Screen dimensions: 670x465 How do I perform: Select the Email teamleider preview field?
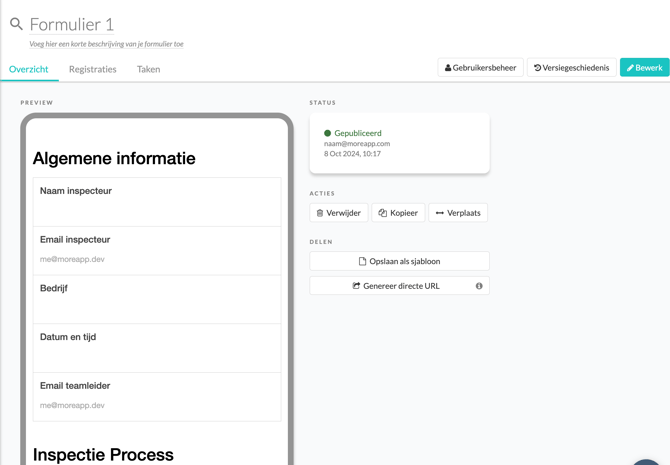click(157, 396)
